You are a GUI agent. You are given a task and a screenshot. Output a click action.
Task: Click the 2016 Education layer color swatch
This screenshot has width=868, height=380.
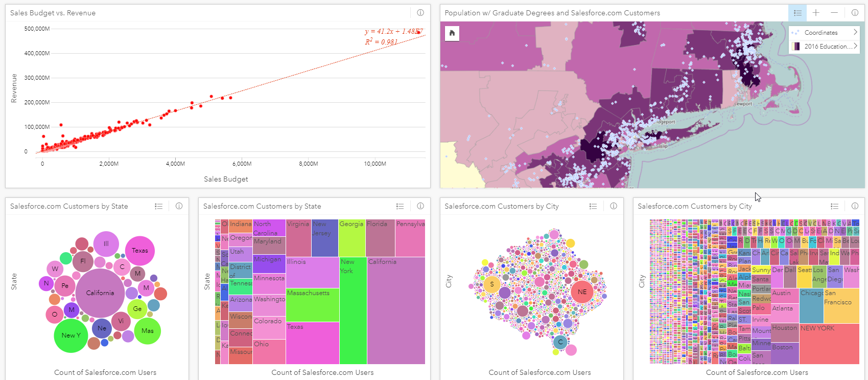click(x=795, y=46)
